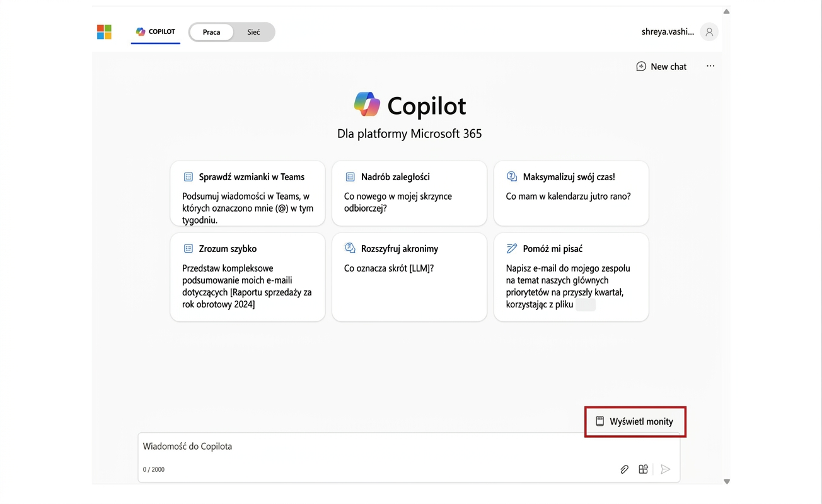Select the Nadrób zaległości prompt card
Viewport: 822px width, 504px height.
click(x=409, y=193)
